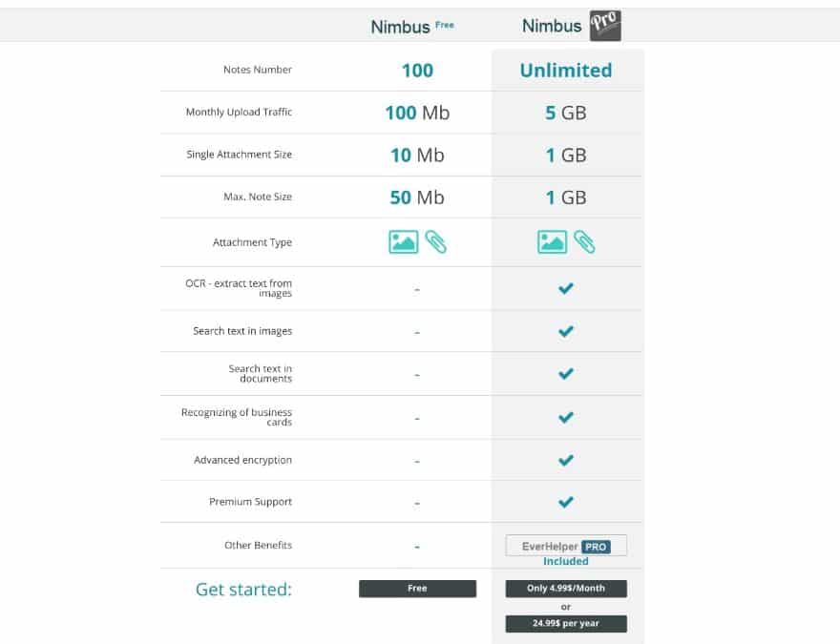Click the Unlimited notes number value
This screenshot has width=840, height=644.
pyautogui.click(x=566, y=71)
